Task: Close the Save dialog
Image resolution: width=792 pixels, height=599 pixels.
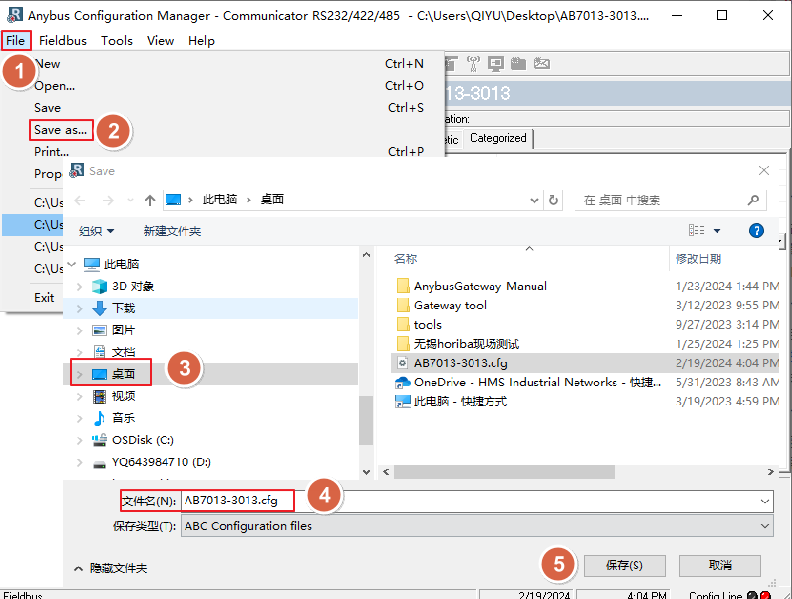Action: pyautogui.click(x=764, y=171)
